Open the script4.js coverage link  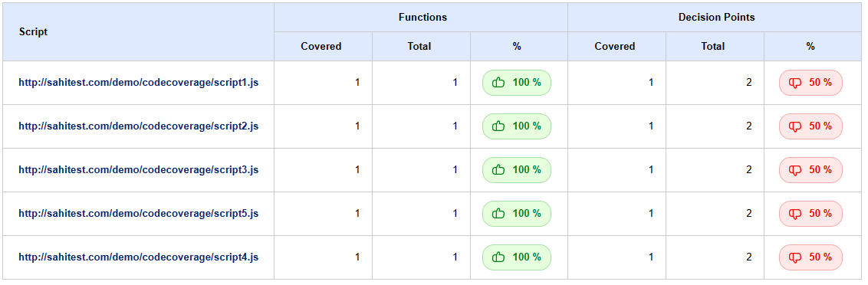coord(138,257)
